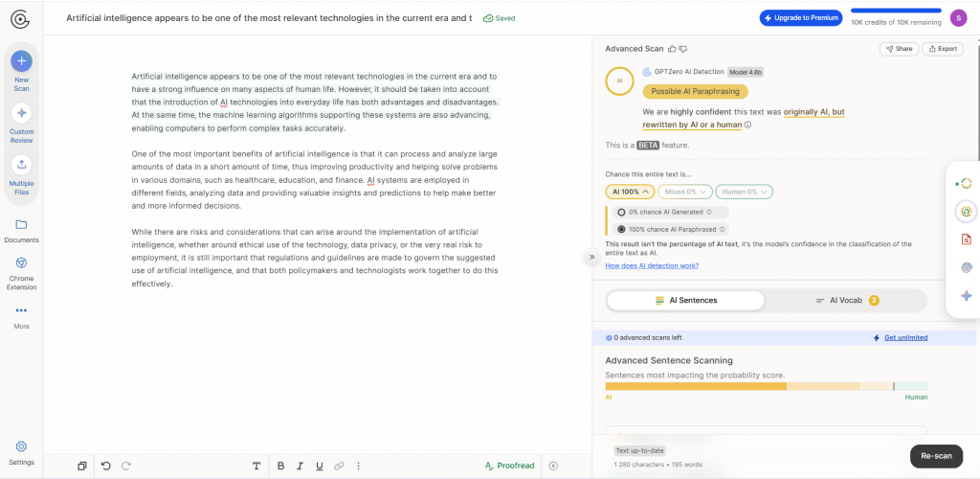Click the Model 4.6b label
The width and height of the screenshot is (980, 479).
click(745, 72)
